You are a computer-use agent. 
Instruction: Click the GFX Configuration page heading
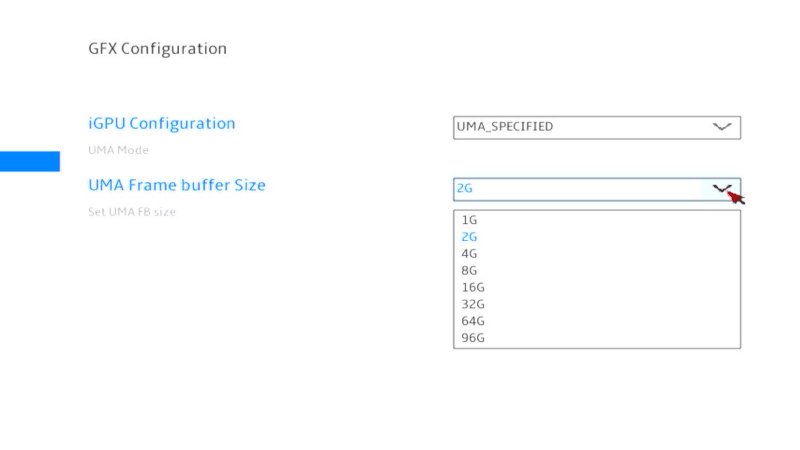click(157, 48)
